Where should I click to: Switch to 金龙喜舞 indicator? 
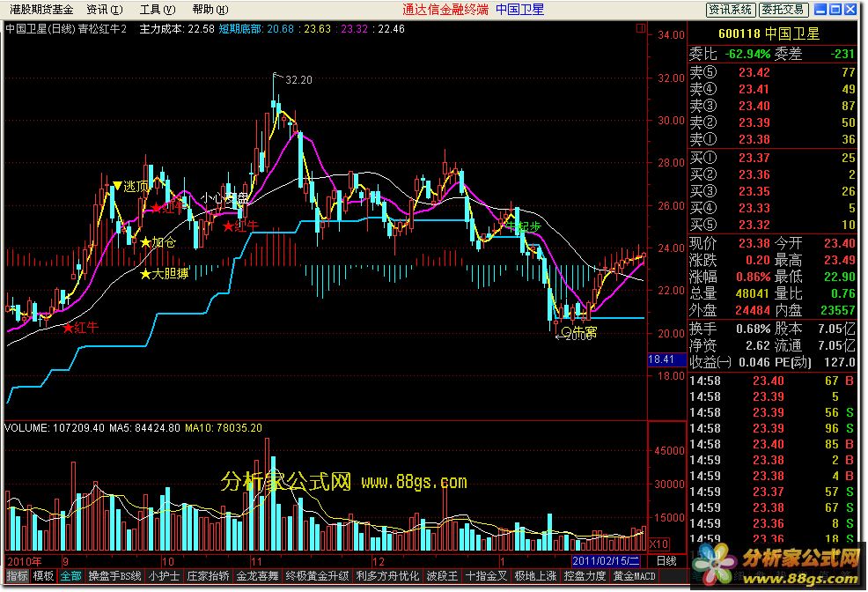[257, 576]
